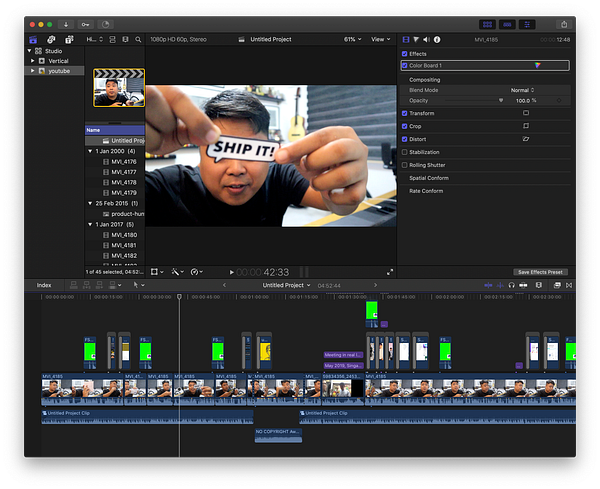The height and width of the screenshot is (489, 600).
Task: Select the Info inspector icon
Action: click(x=437, y=39)
